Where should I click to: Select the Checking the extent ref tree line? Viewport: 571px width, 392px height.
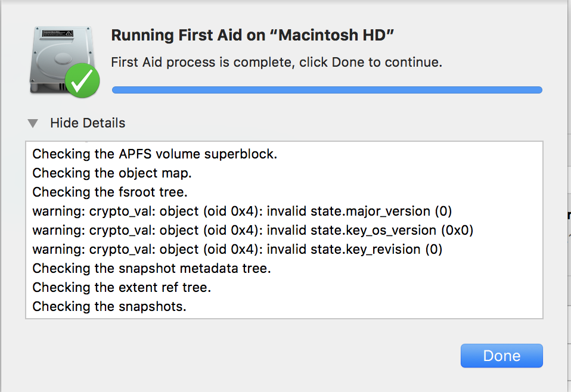click(x=122, y=288)
